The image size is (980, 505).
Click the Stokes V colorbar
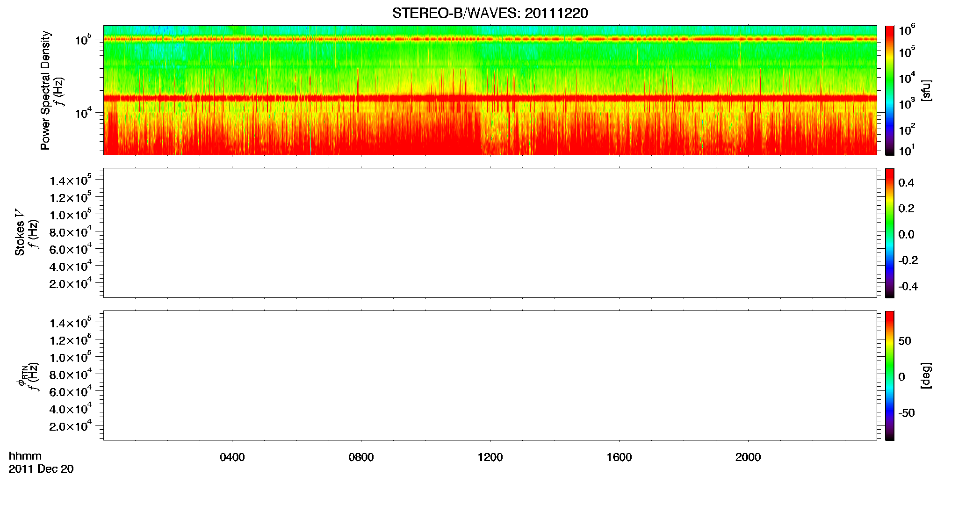point(890,233)
